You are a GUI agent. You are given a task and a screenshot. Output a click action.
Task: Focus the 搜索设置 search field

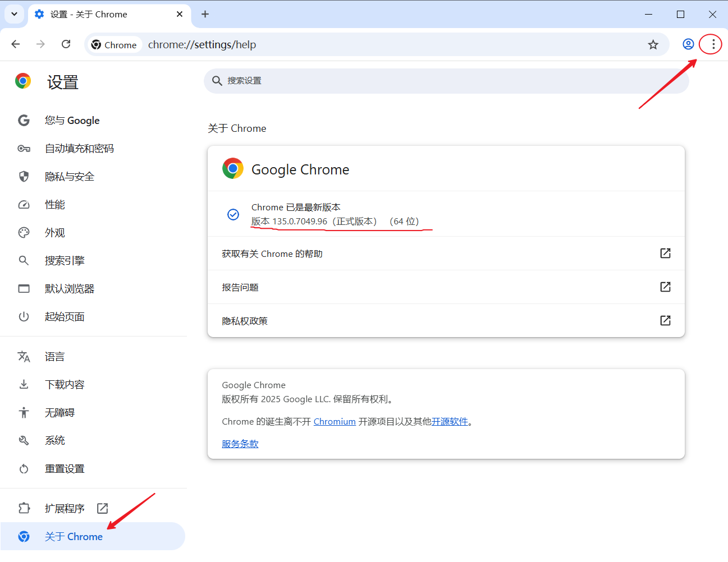tap(446, 81)
